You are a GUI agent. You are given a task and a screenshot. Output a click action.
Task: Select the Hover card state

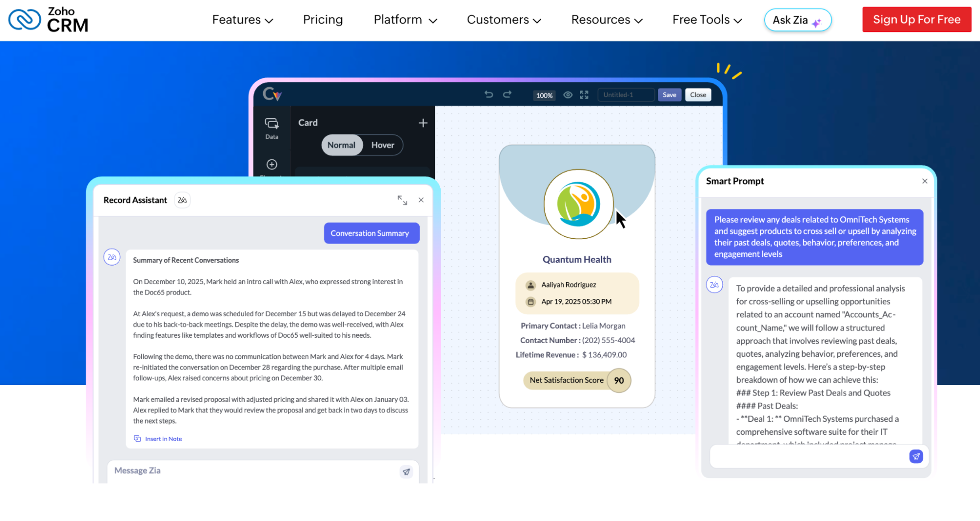click(x=383, y=145)
